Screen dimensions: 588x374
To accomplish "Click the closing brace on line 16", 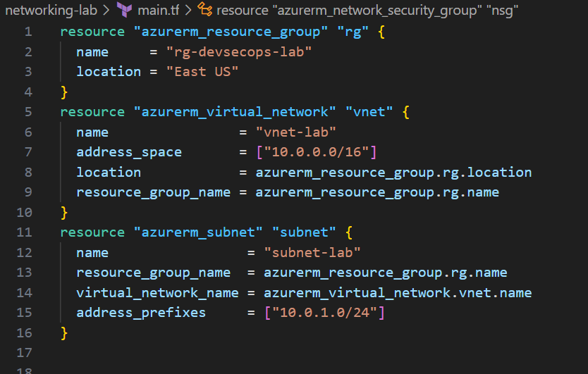I will point(64,332).
